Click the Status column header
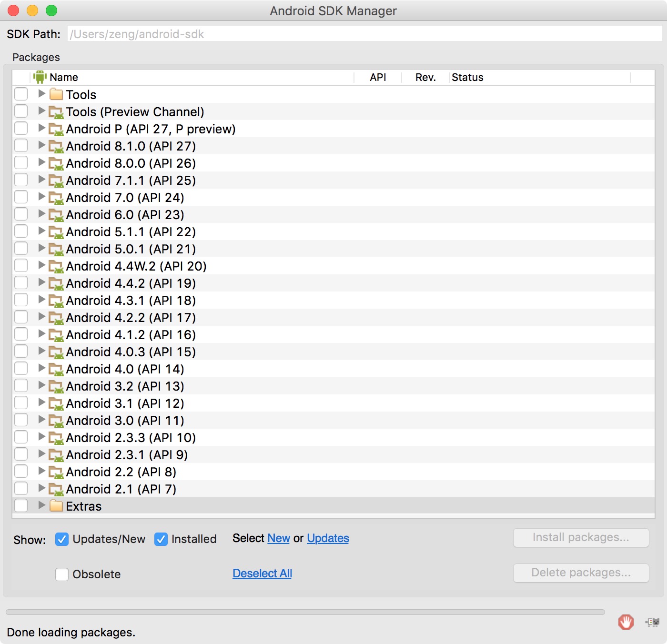Image resolution: width=667 pixels, height=644 pixels. [540, 78]
